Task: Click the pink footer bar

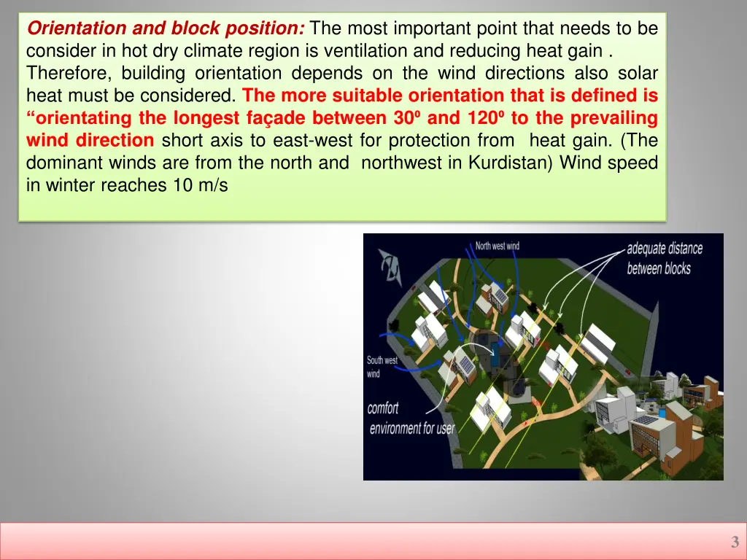Action: [x=365, y=541]
